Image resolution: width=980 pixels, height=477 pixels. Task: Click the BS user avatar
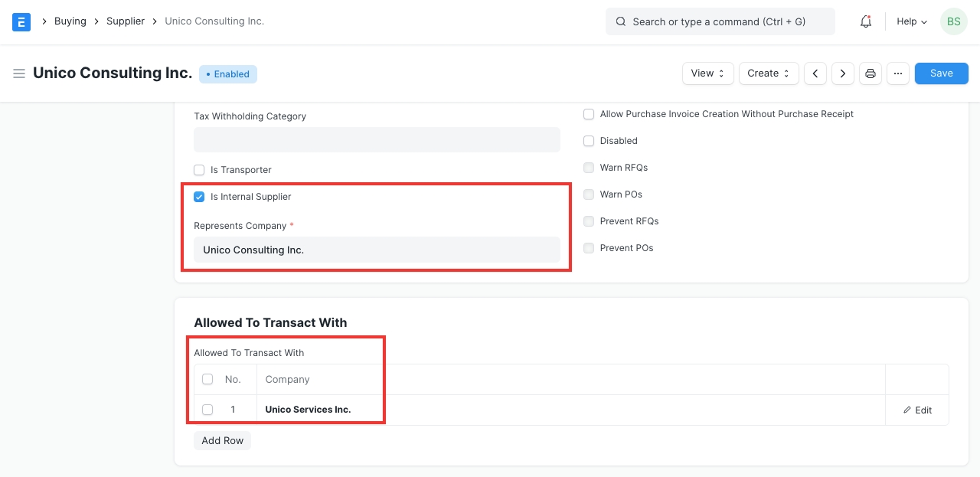(953, 21)
